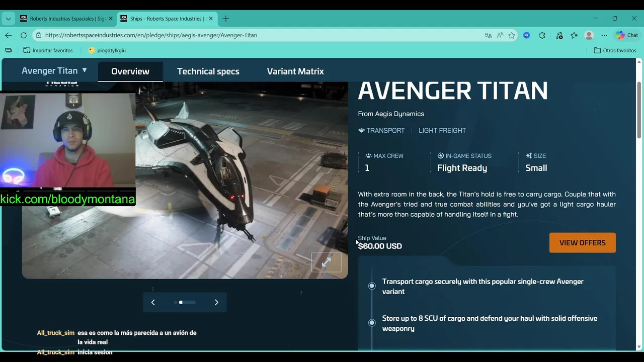Click the Edge workspaces icon in bookmarks bar

[9, 50]
